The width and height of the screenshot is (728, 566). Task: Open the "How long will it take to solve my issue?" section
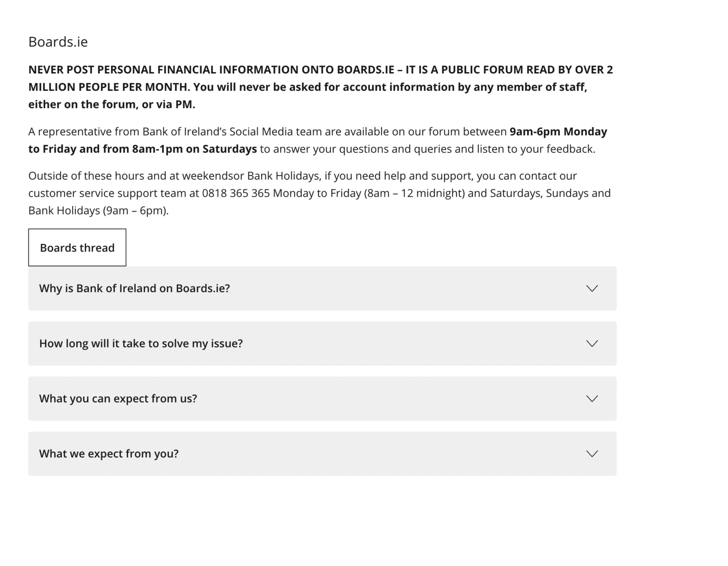141,343
